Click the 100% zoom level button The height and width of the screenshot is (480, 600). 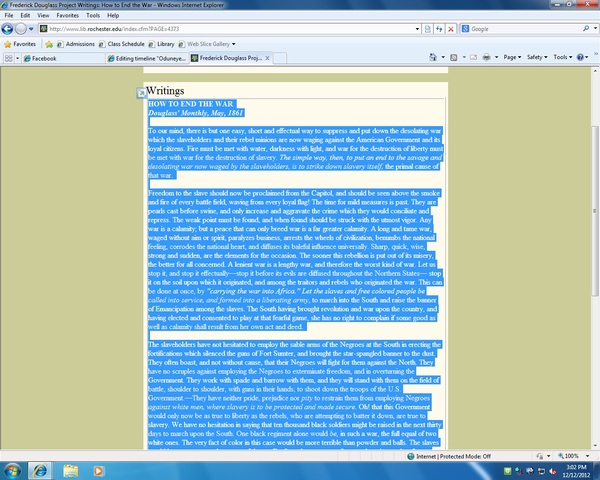coord(569,456)
